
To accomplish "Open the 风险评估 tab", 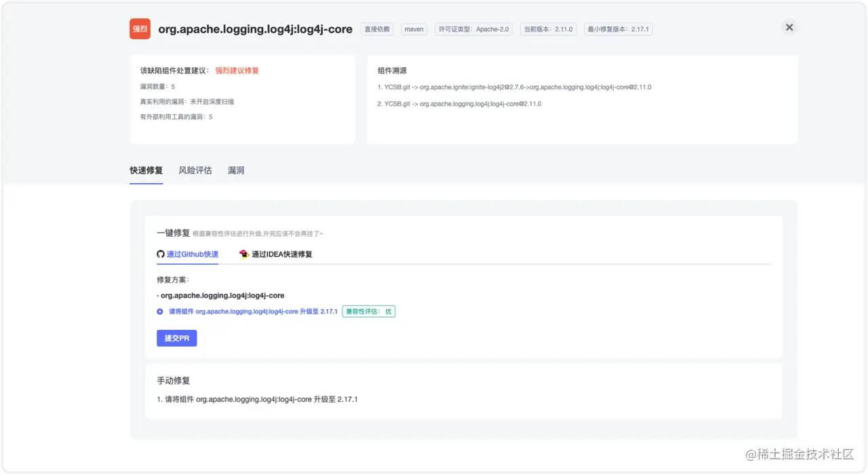I will pos(195,170).
